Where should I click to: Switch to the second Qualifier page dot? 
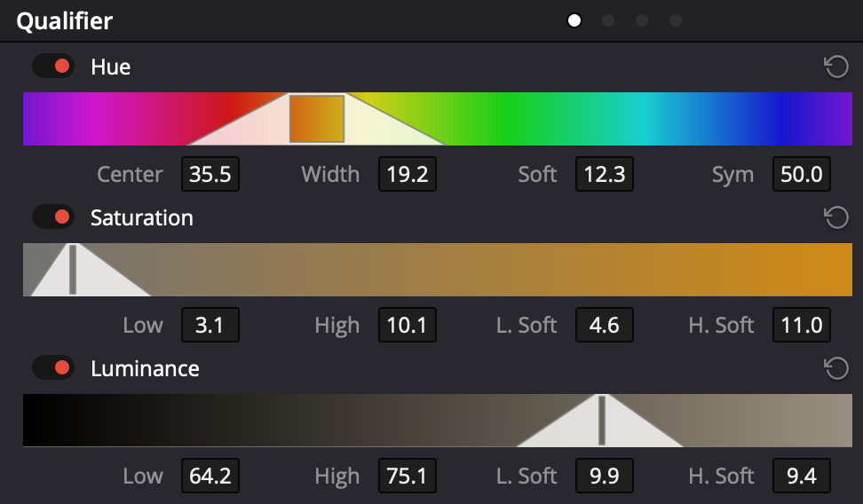(608, 21)
